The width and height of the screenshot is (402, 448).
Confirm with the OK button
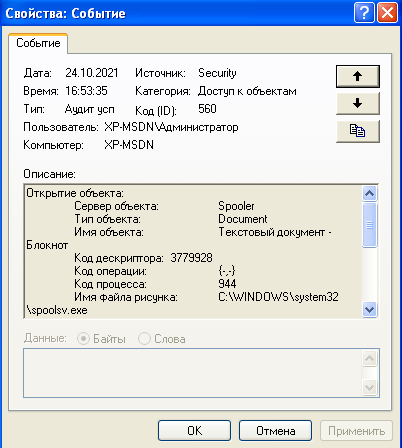click(194, 431)
